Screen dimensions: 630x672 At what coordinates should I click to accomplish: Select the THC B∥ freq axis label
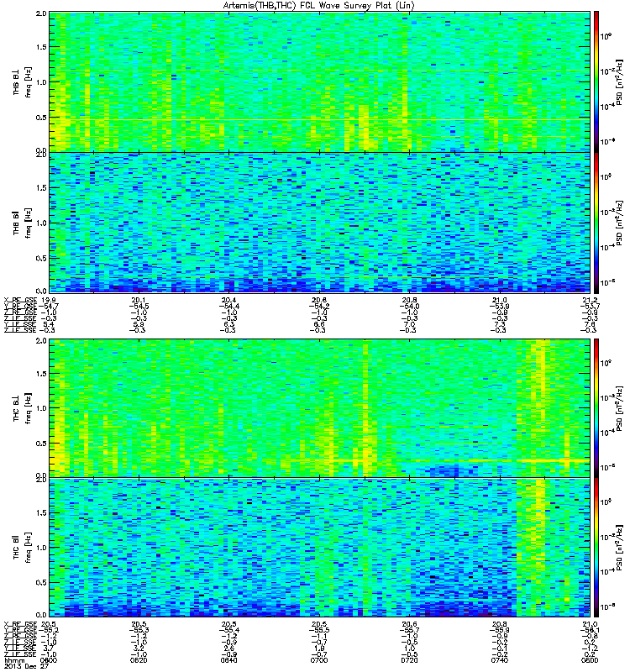pos(23,548)
